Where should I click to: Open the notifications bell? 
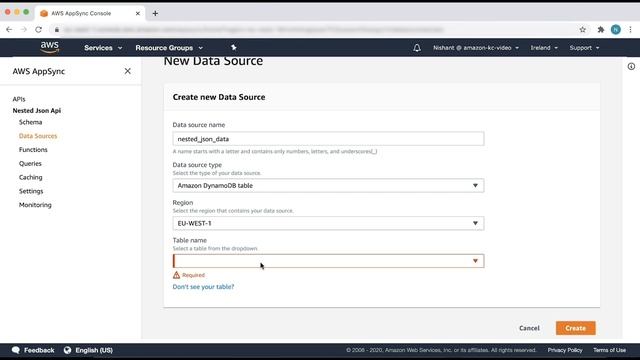417,48
